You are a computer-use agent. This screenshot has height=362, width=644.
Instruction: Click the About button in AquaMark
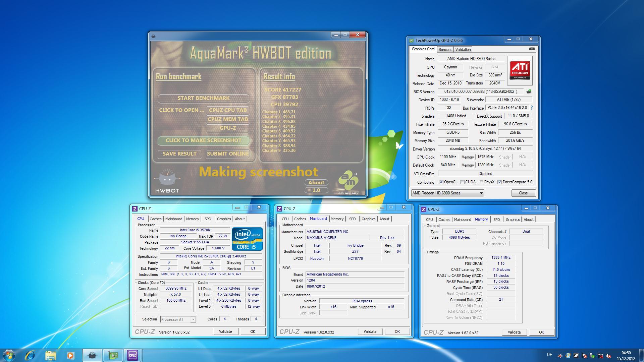(x=316, y=183)
